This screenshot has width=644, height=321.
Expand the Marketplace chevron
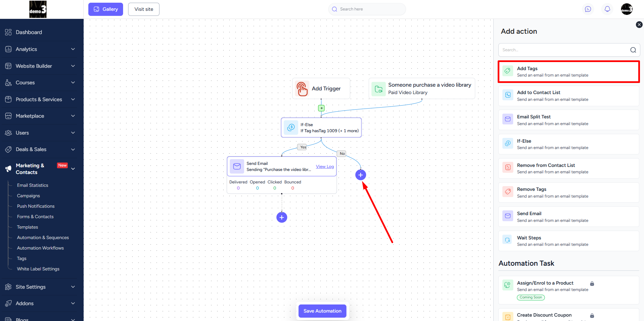[73, 116]
